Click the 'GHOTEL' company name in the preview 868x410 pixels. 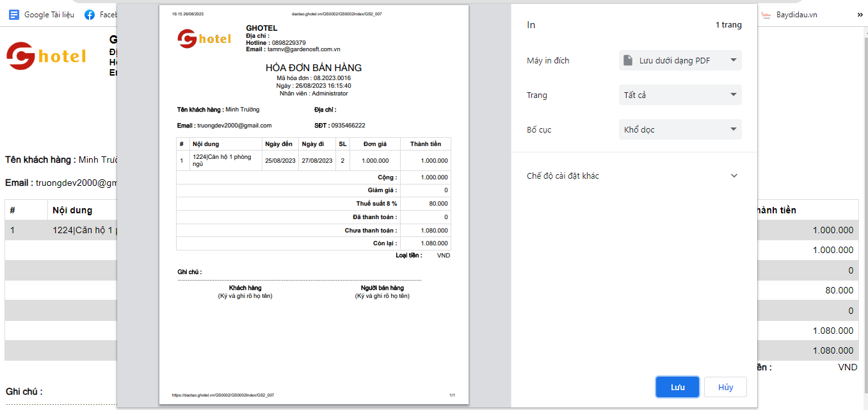click(262, 28)
